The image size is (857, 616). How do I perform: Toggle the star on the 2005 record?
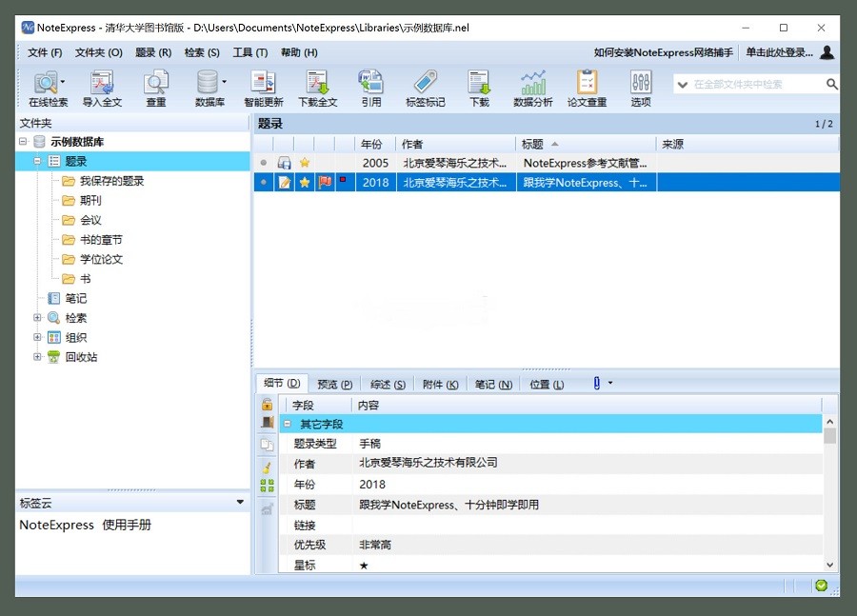tap(305, 163)
